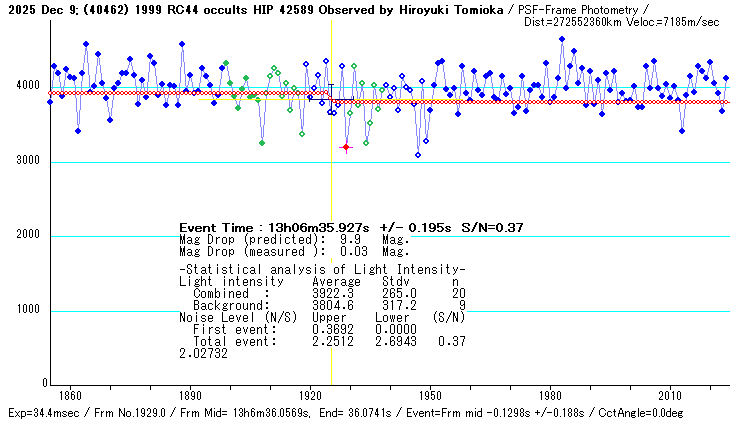Click the Statistical analysis of Light Intensity heading
Screen dimensions: 740x425
click(x=321, y=271)
